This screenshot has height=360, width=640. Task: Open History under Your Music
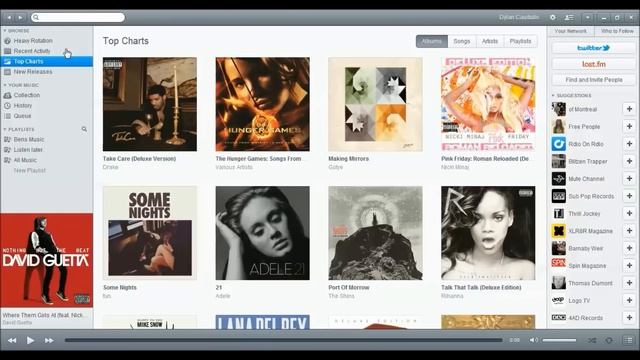(x=22, y=106)
